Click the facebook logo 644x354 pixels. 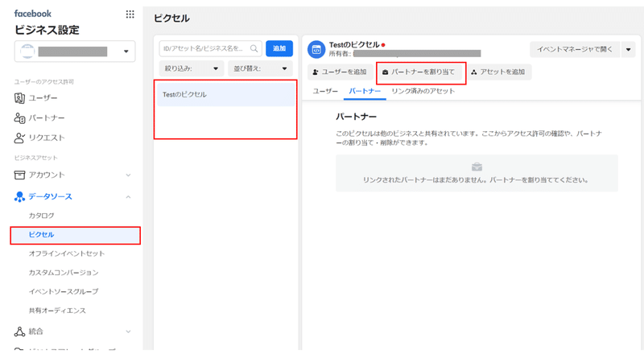pos(33,14)
